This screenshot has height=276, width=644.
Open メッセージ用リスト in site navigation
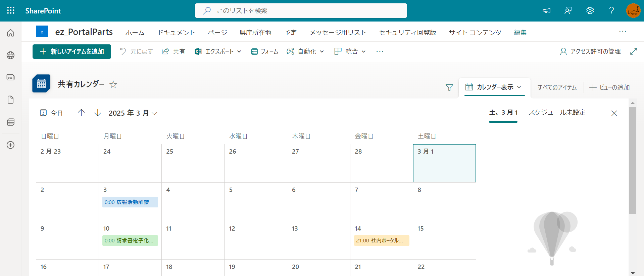coord(338,33)
